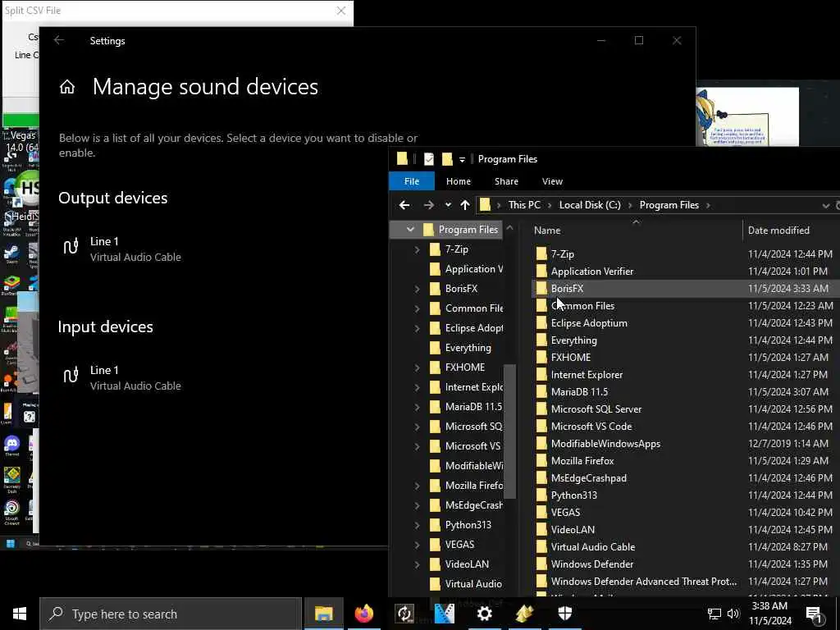Click the taskbar search box
The height and width of the screenshot is (630, 840).
pyautogui.click(x=171, y=614)
